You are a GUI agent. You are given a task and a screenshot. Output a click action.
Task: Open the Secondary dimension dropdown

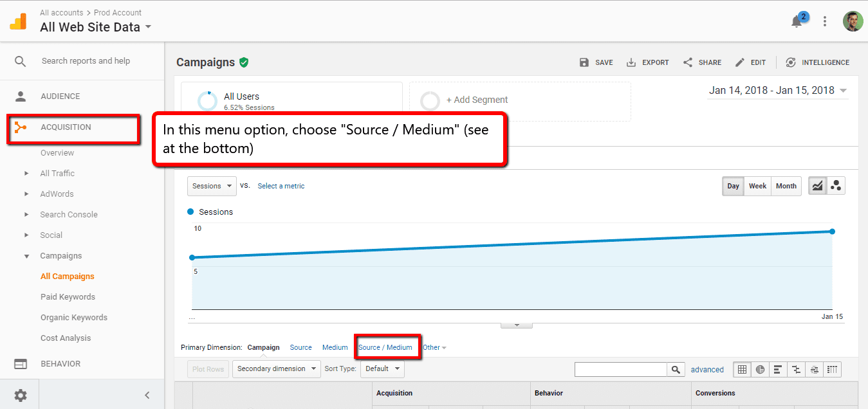pyautogui.click(x=276, y=368)
